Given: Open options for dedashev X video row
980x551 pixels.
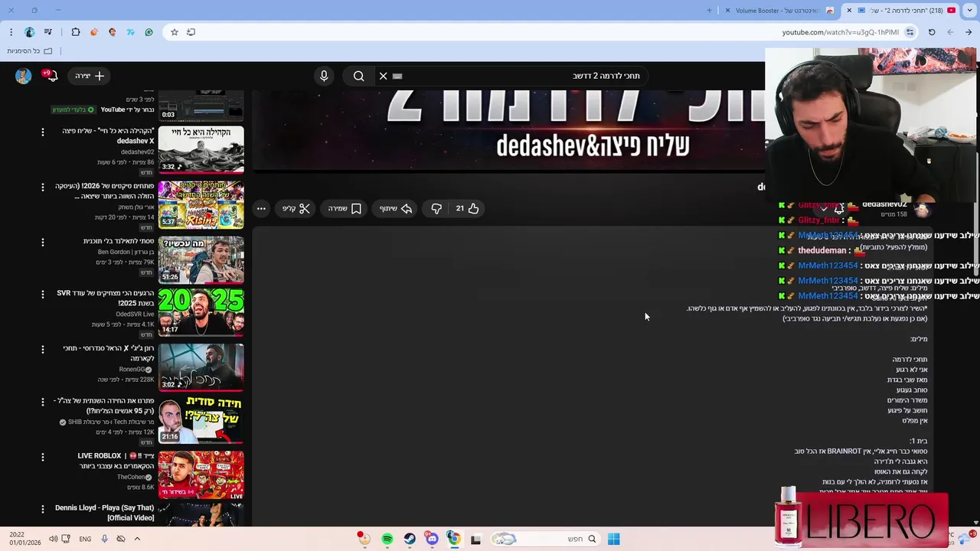Looking at the screenshot, I should tap(43, 132).
